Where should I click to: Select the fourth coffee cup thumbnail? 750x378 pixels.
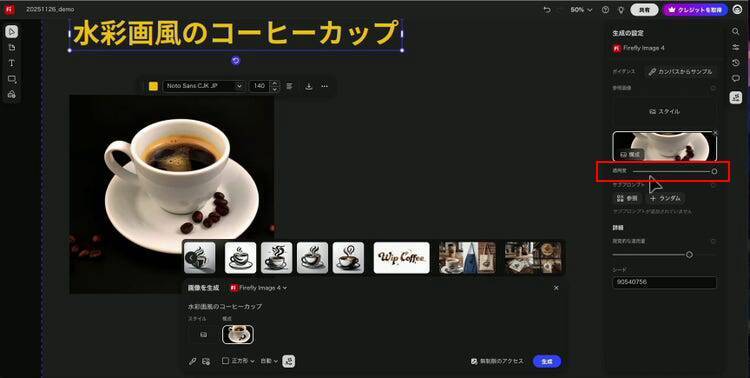(312, 257)
